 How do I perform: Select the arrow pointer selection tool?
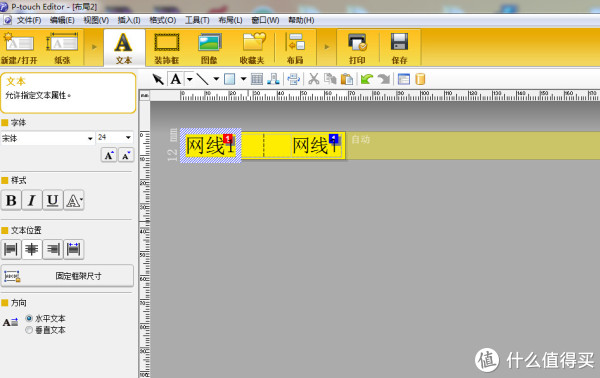158,79
